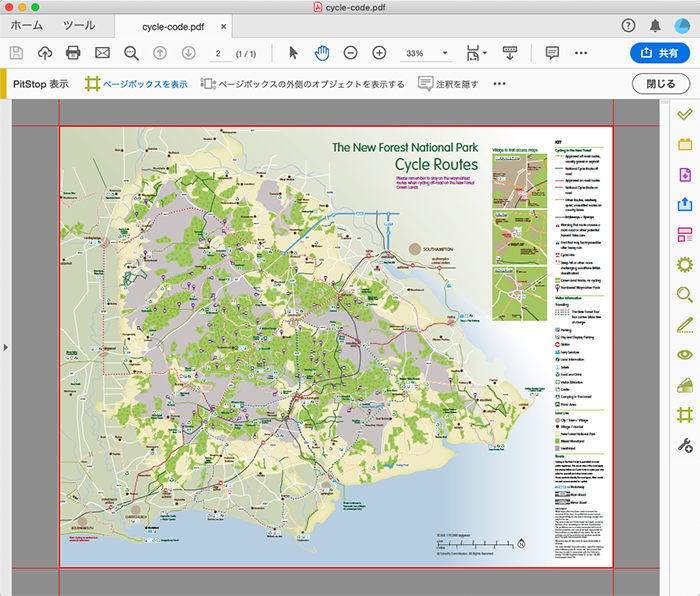The width and height of the screenshot is (700, 596).
Task: Open the user account avatar
Action: [682, 26]
